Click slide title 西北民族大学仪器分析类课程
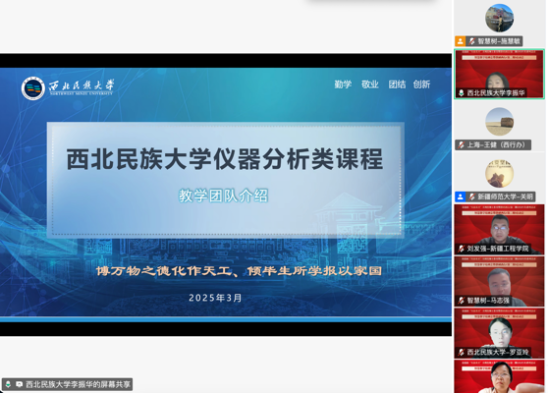Screen dimensions: 548x393 pyautogui.click(x=224, y=159)
